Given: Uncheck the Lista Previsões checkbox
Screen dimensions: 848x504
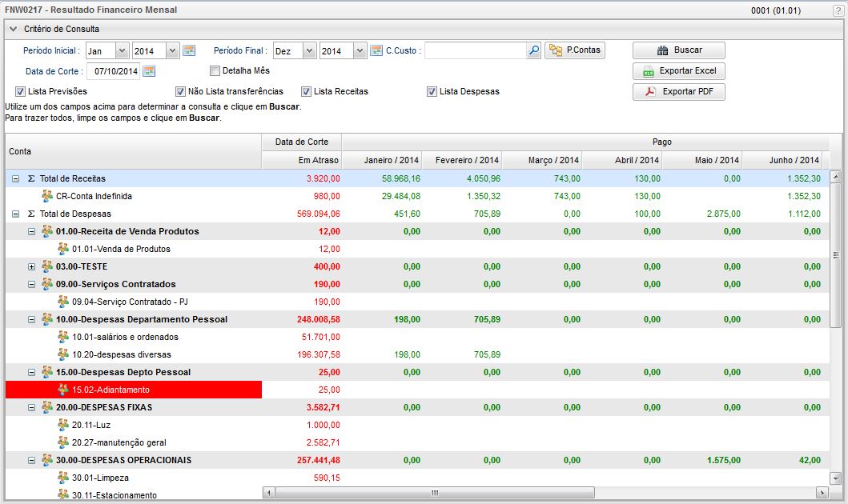Looking at the screenshot, I should point(20,91).
